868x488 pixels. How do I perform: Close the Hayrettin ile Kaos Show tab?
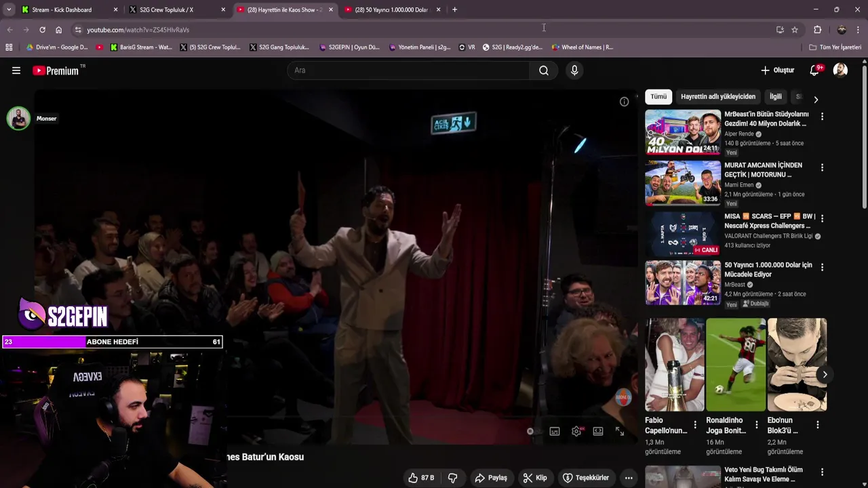coord(331,9)
